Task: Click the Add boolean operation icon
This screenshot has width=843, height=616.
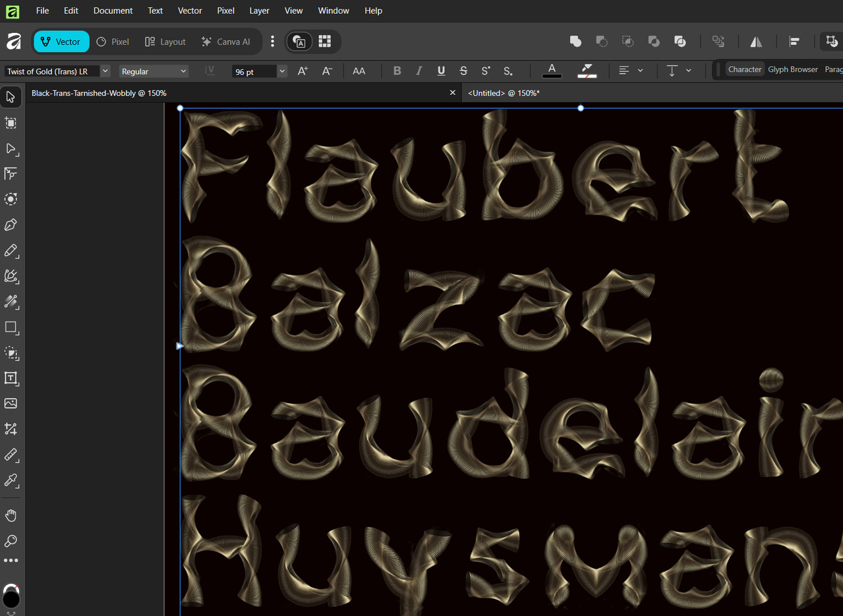Action: point(575,42)
